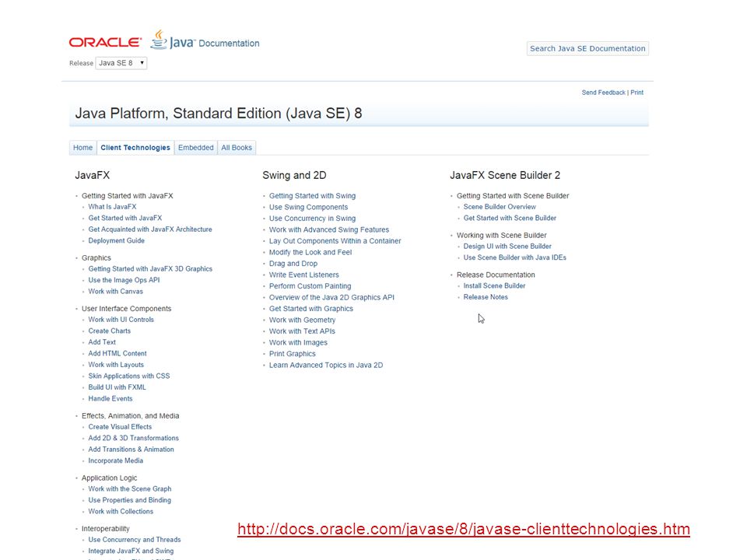This screenshot has width=747, height=560.
Task: Open Skin Applications with CSS link
Action: click(129, 376)
